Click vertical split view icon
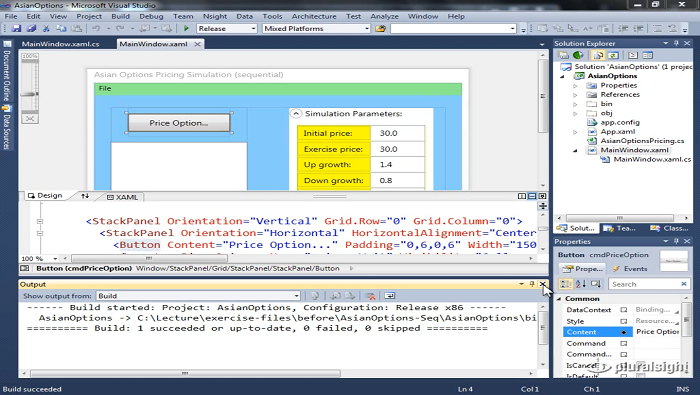Image resolution: width=700 pixels, height=395 pixels. (x=522, y=196)
